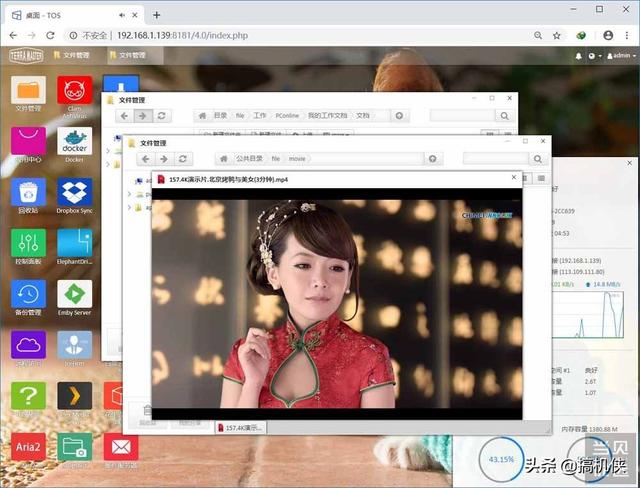Open a new browser tab

pos(157,15)
